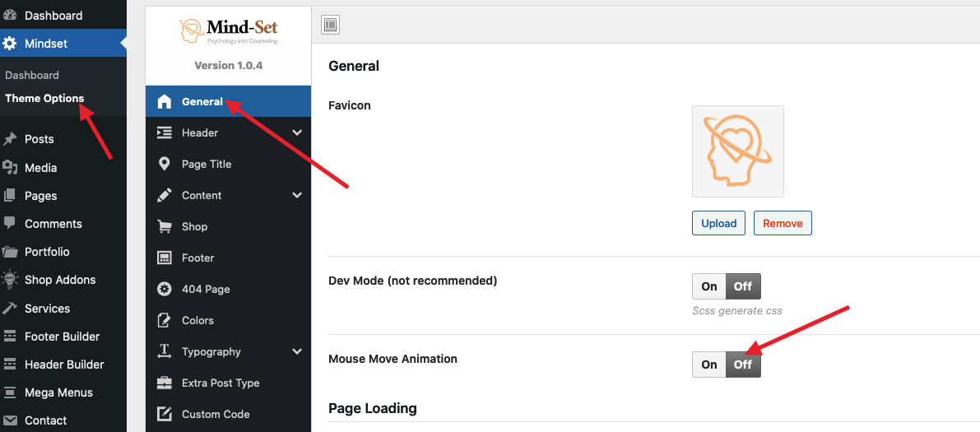This screenshot has width=980, height=432.
Task: Open Theme Options in the Mindset submenu
Action: pyautogui.click(x=44, y=98)
